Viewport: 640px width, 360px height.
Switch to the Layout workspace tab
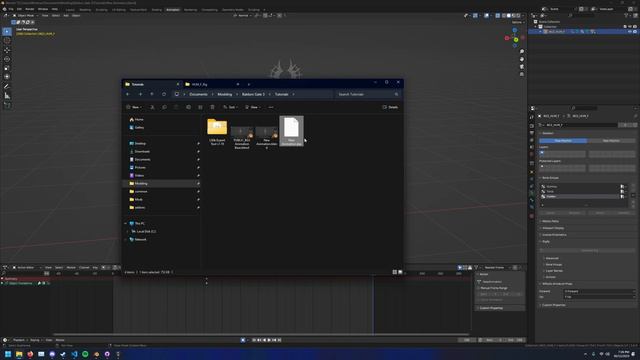pyautogui.click(x=70, y=9)
